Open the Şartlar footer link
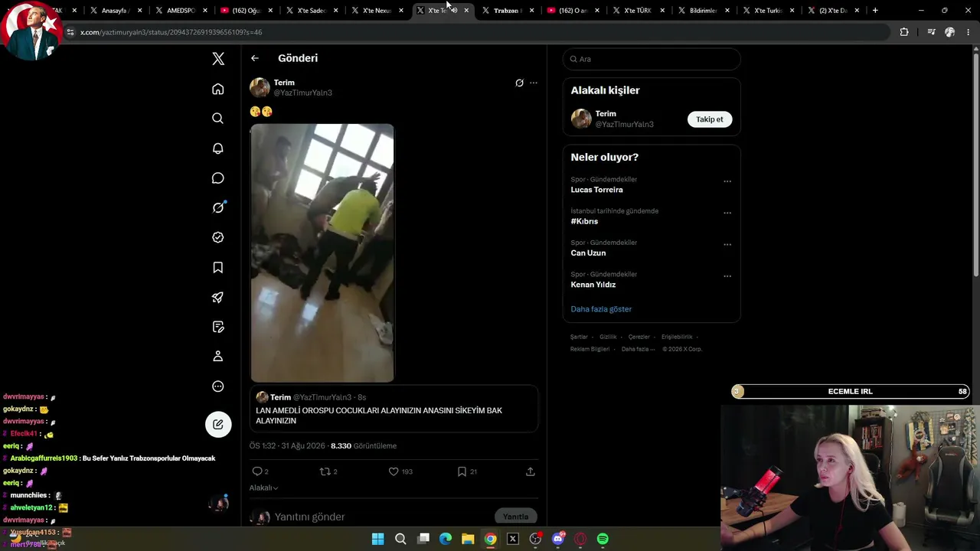This screenshot has width=980, height=551. point(579,337)
